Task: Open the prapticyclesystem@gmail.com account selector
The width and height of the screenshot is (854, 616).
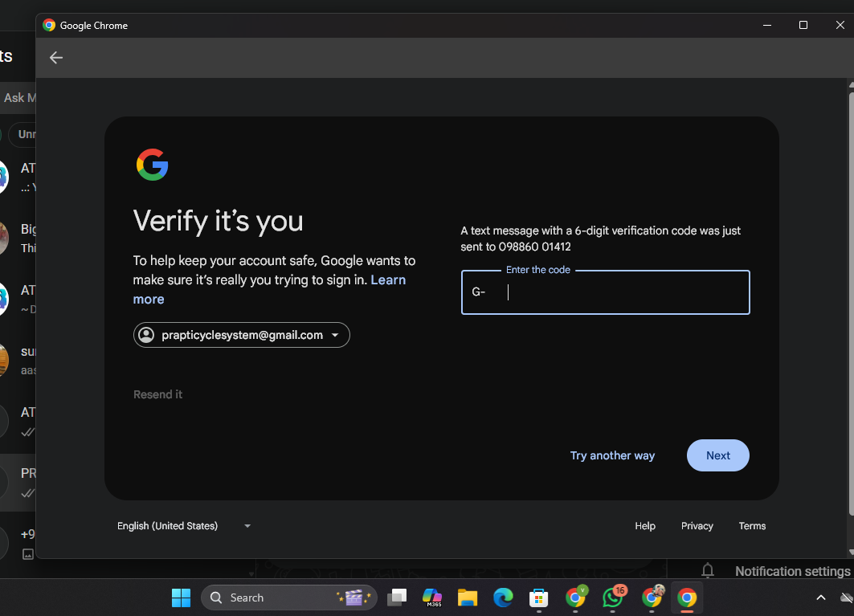Action: point(241,335)
